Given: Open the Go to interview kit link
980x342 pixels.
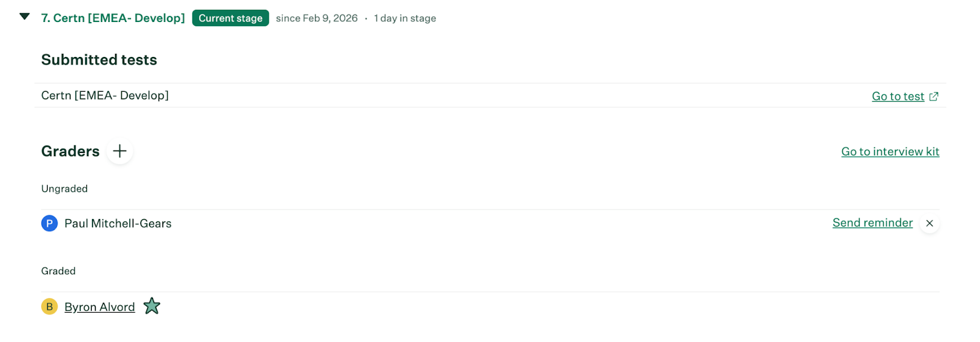Looking at the screenshot, I should 890,152.
